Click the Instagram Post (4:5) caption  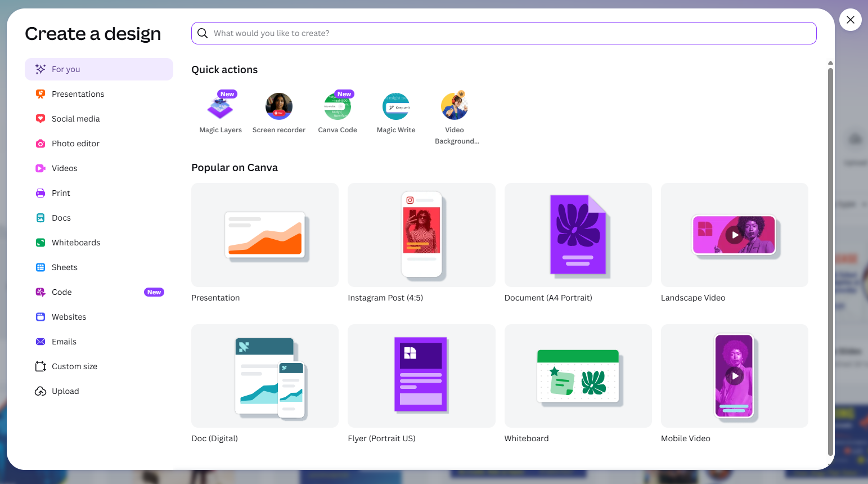pyautogui.click(x=385, y=298)
